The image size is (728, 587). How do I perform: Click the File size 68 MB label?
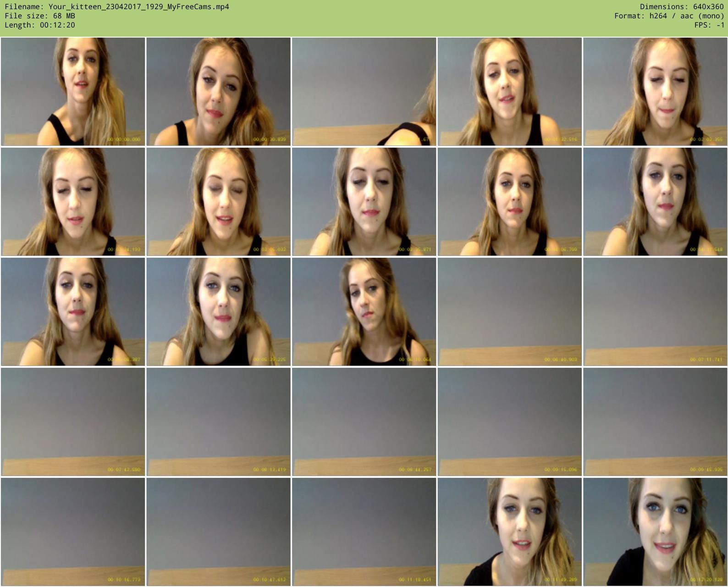tap(40, 16)
